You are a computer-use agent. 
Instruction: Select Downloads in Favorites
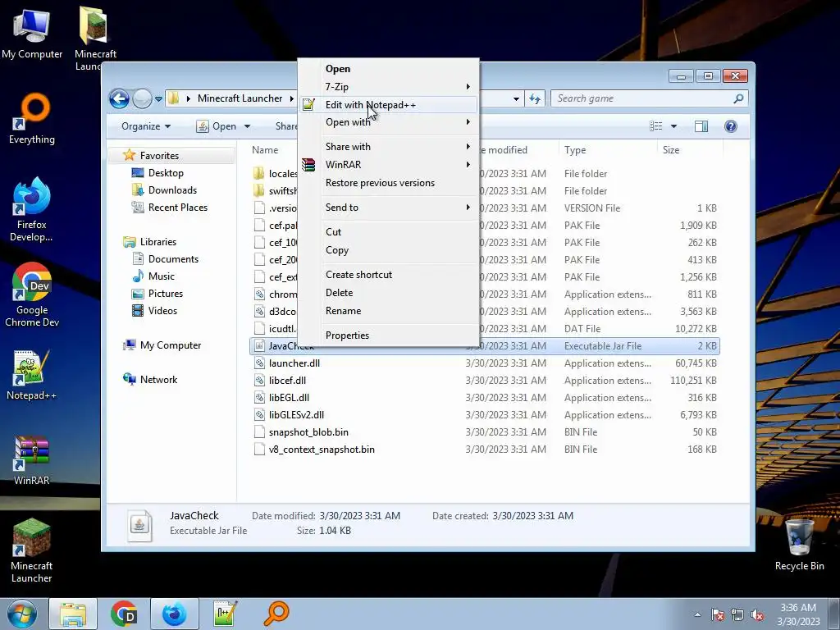click(172, 190)
